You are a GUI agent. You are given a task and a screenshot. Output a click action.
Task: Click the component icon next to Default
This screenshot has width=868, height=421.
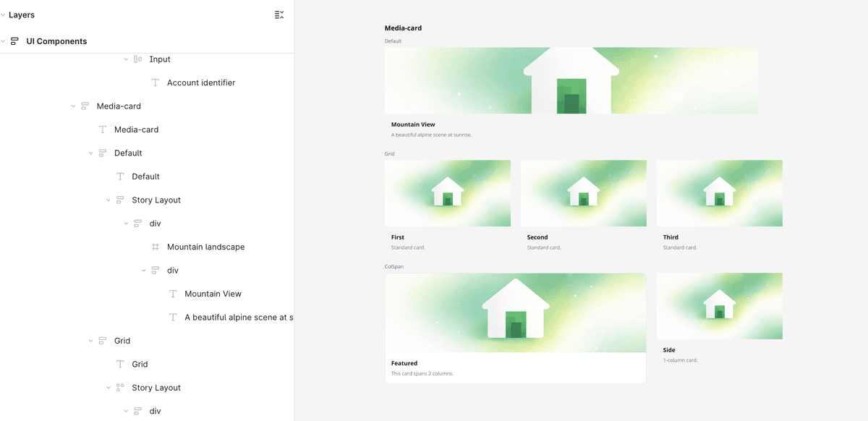click(103, 153)
